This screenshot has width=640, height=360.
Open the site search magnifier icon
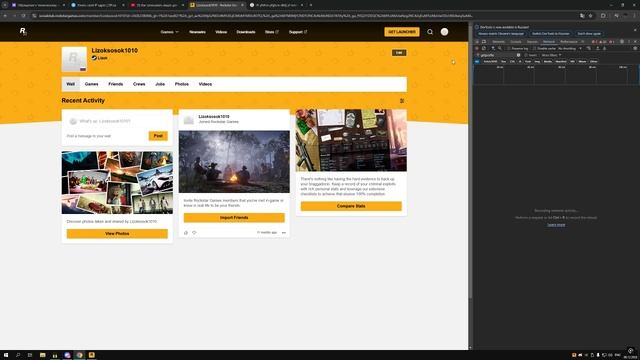tap(430, 32)
